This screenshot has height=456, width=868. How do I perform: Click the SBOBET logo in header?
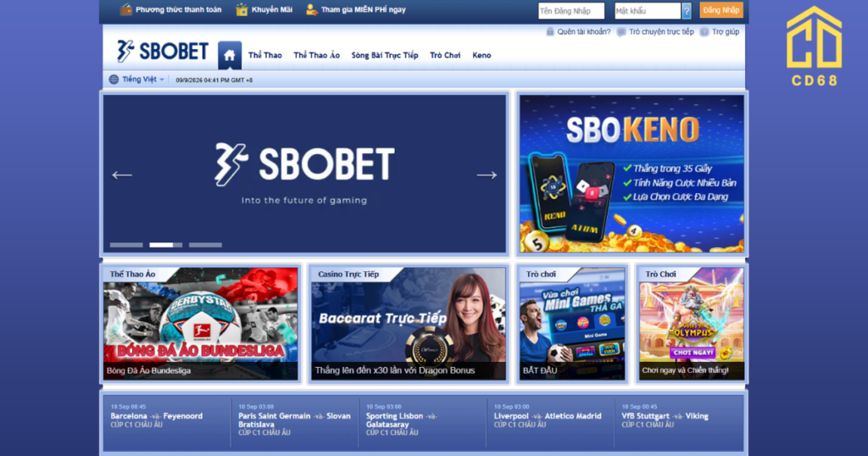(x=163, y=51)
